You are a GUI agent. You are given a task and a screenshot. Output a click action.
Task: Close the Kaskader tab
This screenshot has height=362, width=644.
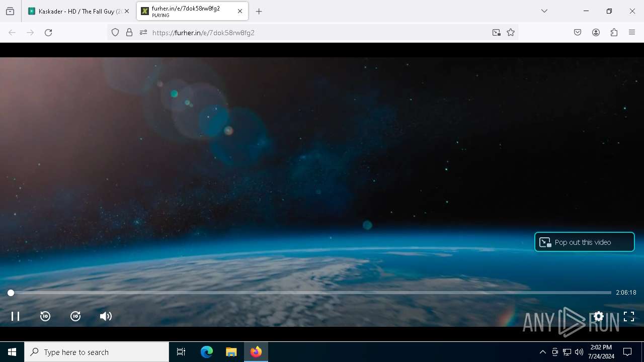click(x=127, y=11)
